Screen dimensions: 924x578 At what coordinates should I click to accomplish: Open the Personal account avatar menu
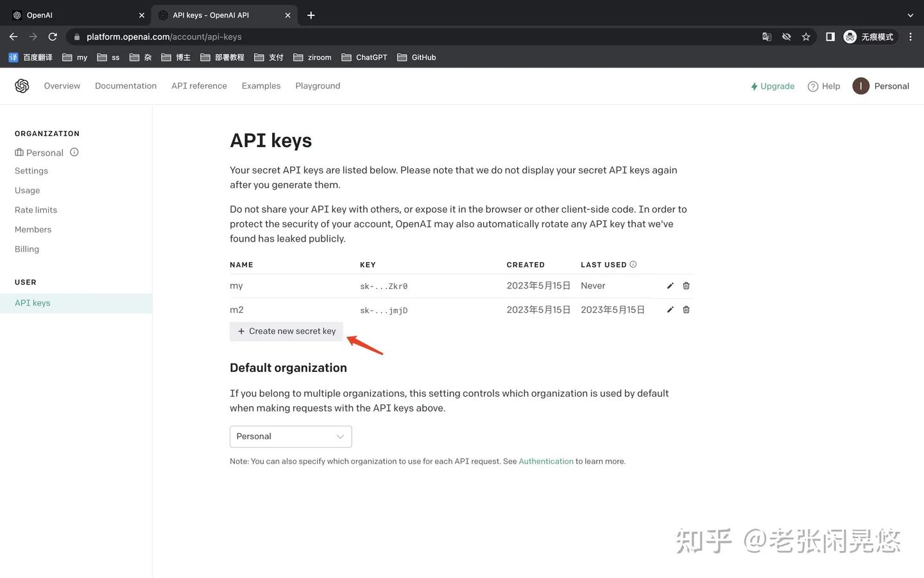coord(860,85)
